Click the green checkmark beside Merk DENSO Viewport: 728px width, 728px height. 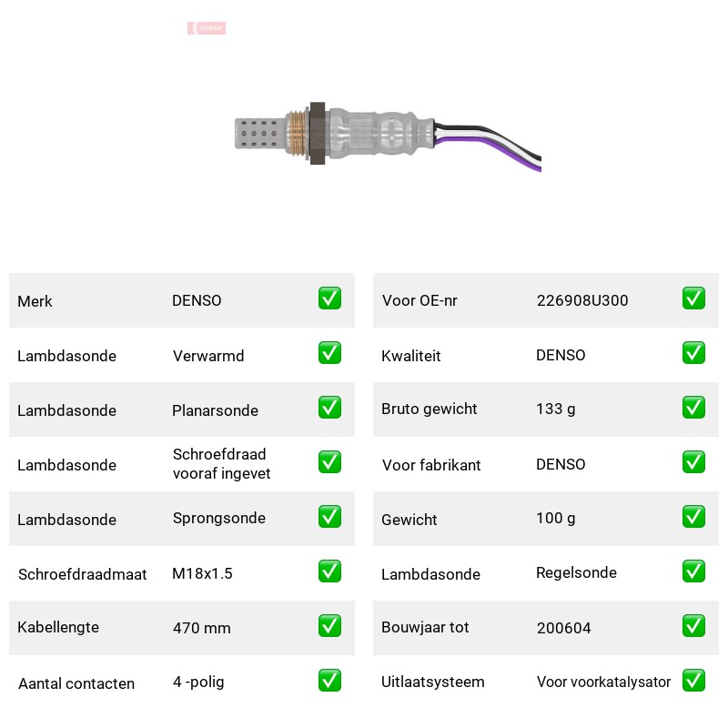coord(329,298)
